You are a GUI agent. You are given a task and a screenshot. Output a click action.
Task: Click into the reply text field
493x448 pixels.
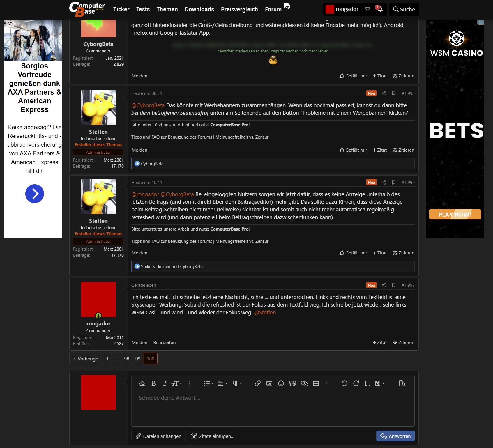tap(273, 408)
